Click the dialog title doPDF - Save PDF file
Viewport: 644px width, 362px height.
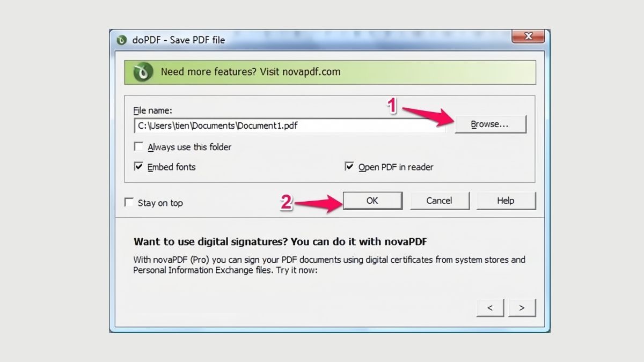coord(179,40)
